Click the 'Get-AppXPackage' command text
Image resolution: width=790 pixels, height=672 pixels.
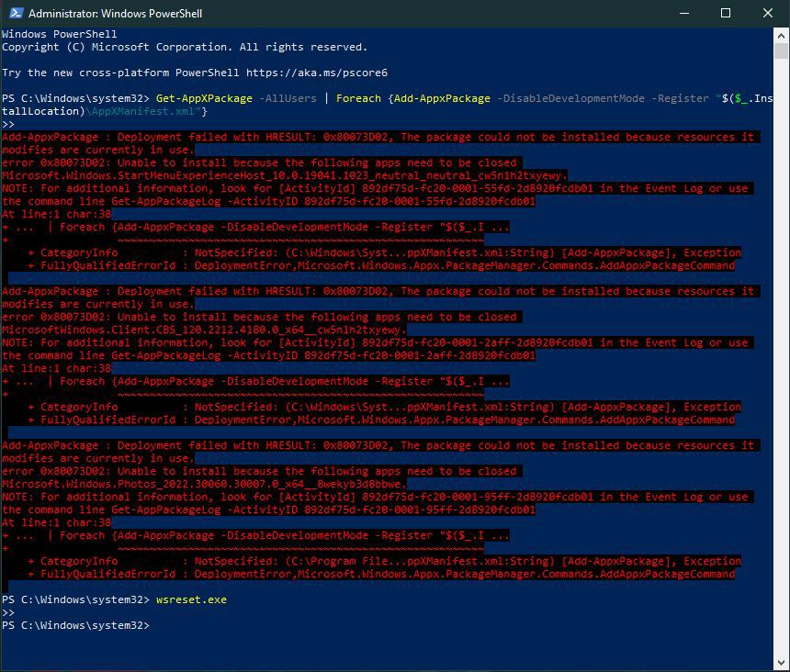[x=204, y=98]
